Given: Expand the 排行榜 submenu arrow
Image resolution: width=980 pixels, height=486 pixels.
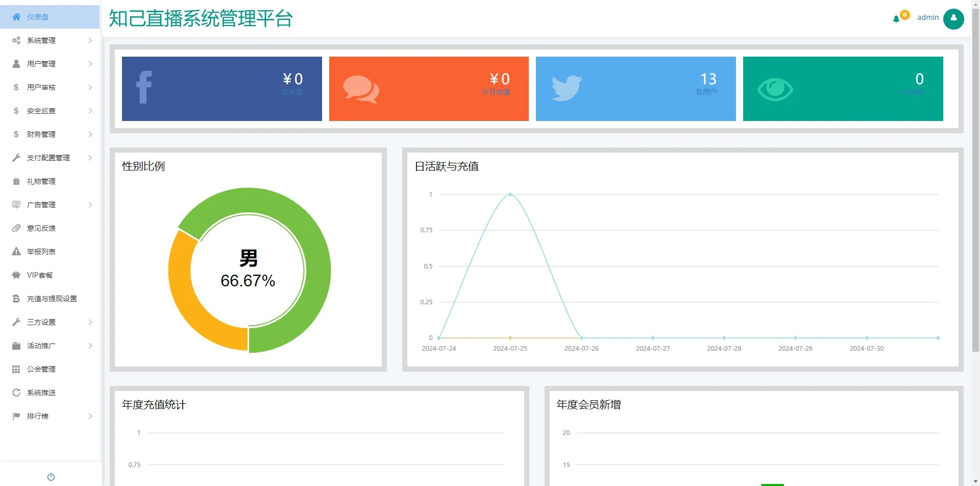Looking at the screenshot, I should coord(90,416).
